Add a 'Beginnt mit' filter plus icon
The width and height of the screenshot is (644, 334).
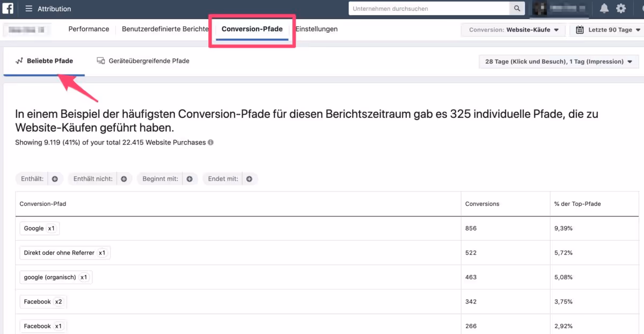189,179
